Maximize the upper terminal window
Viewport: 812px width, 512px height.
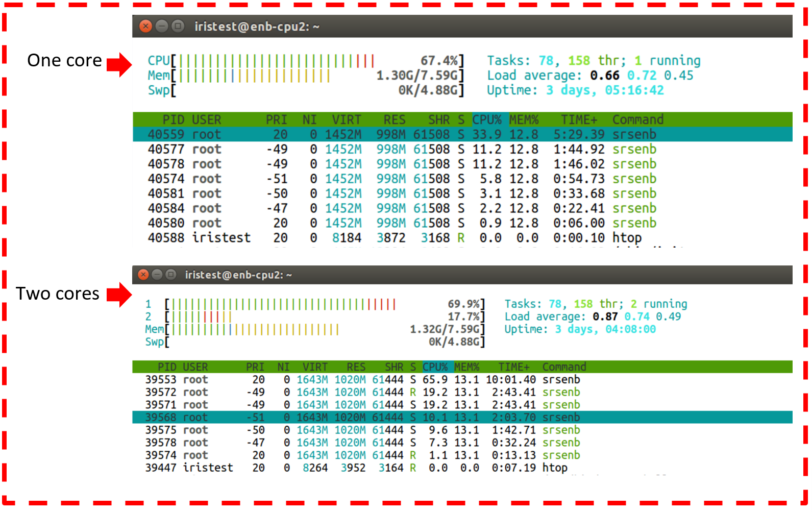click(178, 26)
